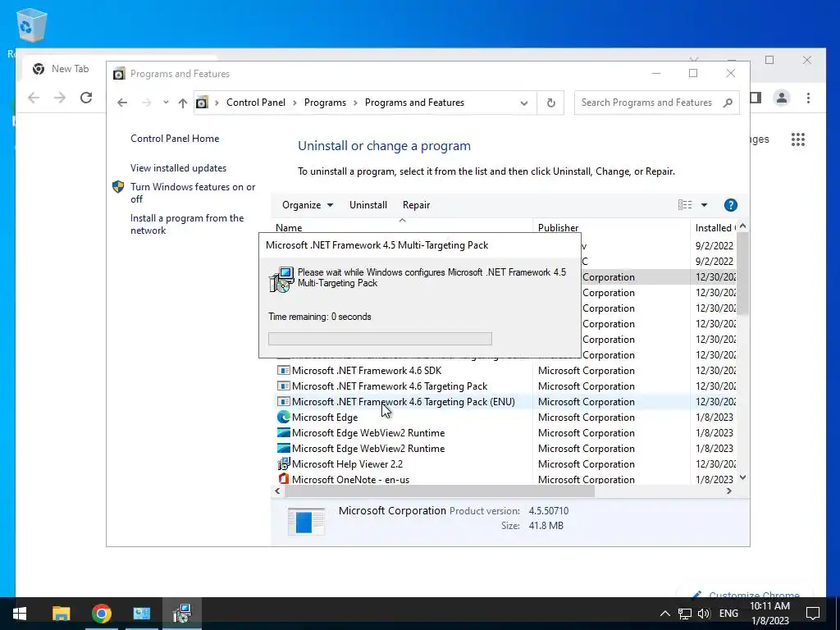
Task: Click the ENG language indicator
Action: (728, 614)
